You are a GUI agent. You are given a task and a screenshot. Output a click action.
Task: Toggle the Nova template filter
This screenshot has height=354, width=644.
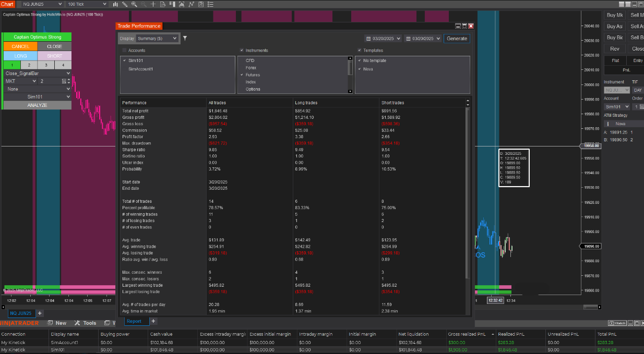[359, 69]
